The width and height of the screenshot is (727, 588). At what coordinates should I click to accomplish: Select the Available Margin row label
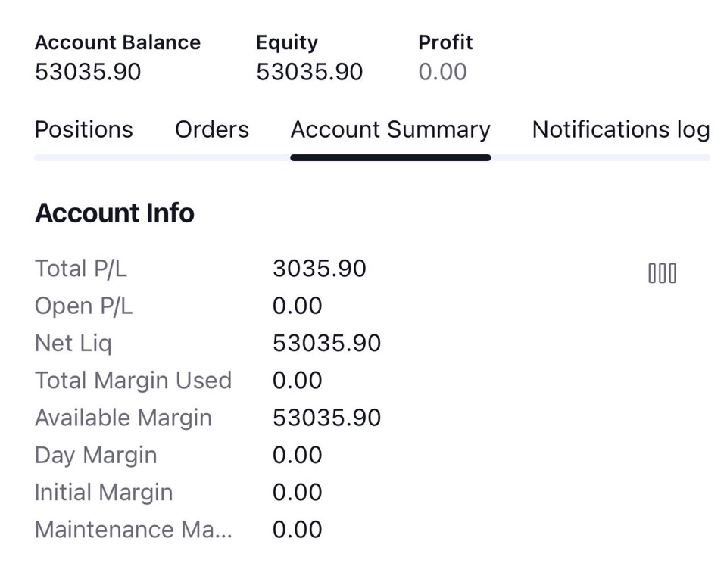(x=123, y=418)
